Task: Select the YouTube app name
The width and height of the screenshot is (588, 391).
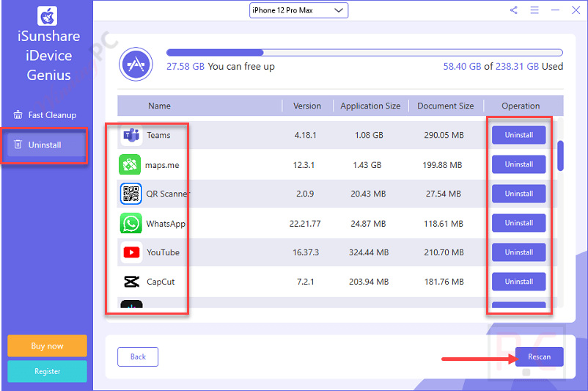Action: point(163,252)
